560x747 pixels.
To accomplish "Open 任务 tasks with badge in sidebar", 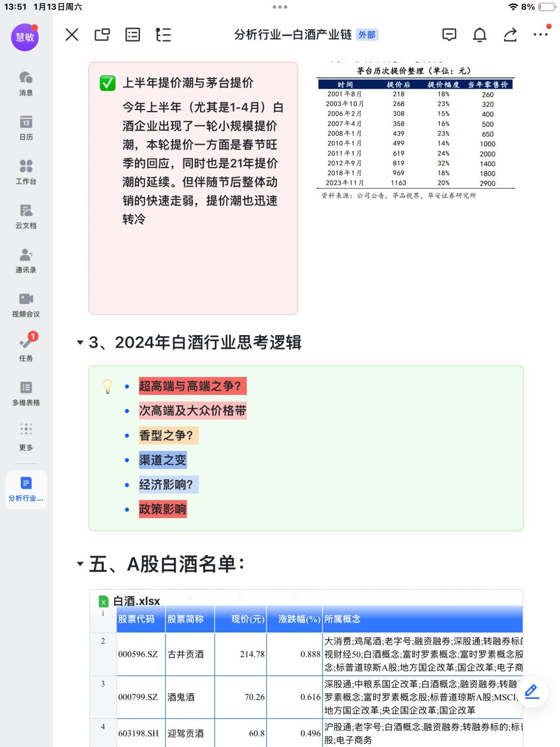I will coord(26,348).
